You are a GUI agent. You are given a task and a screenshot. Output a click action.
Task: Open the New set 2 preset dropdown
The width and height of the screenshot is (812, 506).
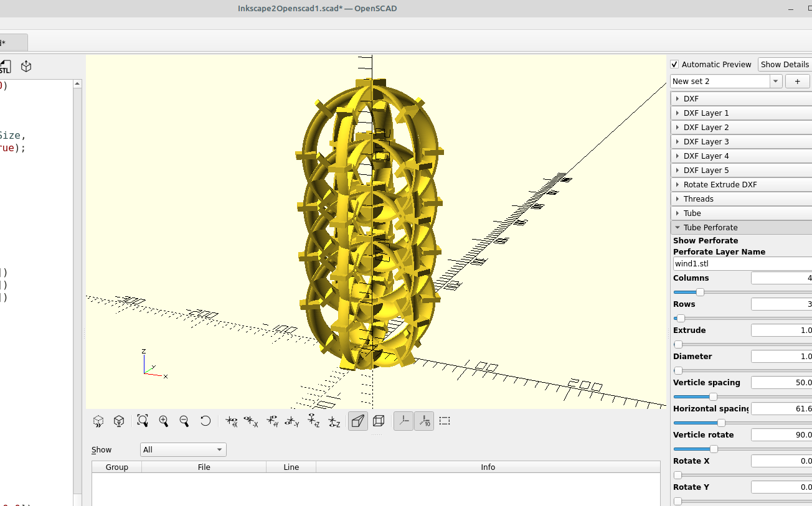click(x=775, y=81)
